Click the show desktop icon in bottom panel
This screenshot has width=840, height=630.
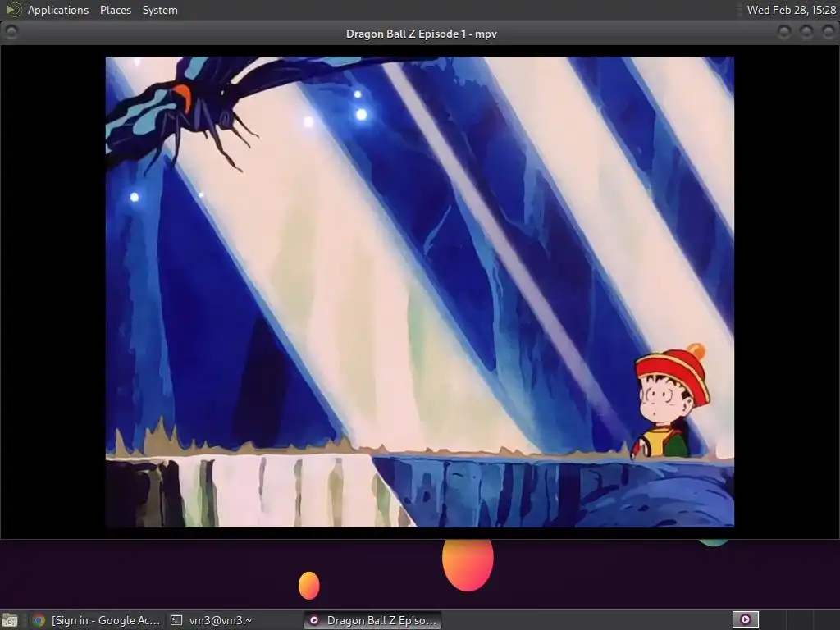[x=10, y=620]
